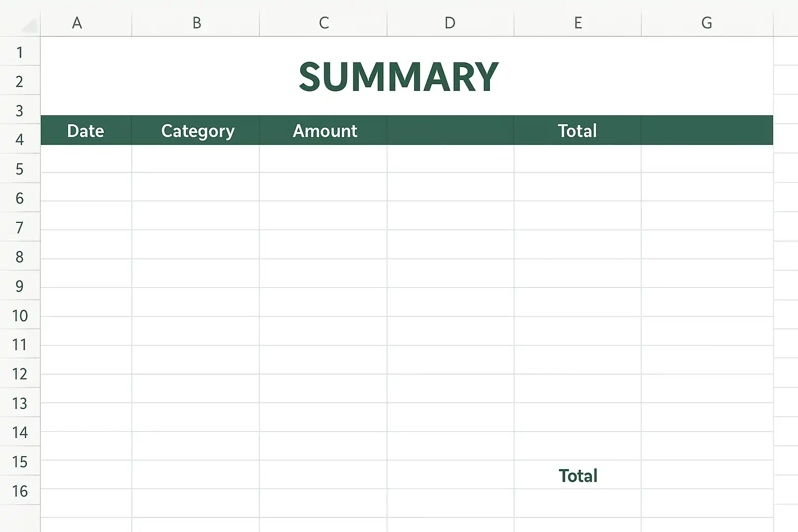The width and height of the screenshot is (798, 532).
Task: Select column E header
Action: tap(578, 23)
